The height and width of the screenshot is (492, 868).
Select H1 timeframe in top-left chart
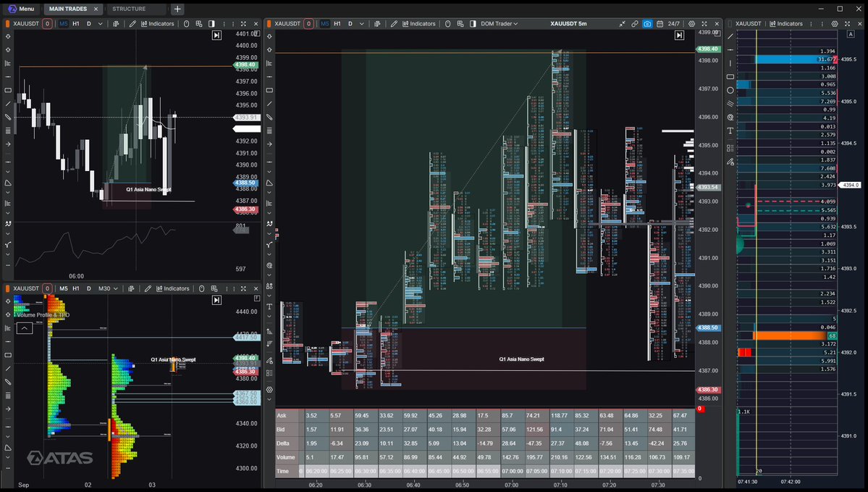coord(76,24)
